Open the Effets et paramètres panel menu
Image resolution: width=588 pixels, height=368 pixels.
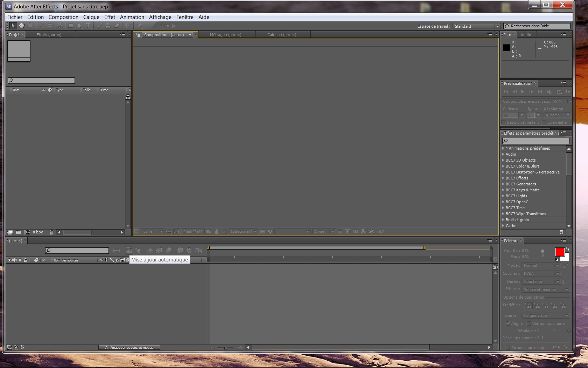[563, 133]
